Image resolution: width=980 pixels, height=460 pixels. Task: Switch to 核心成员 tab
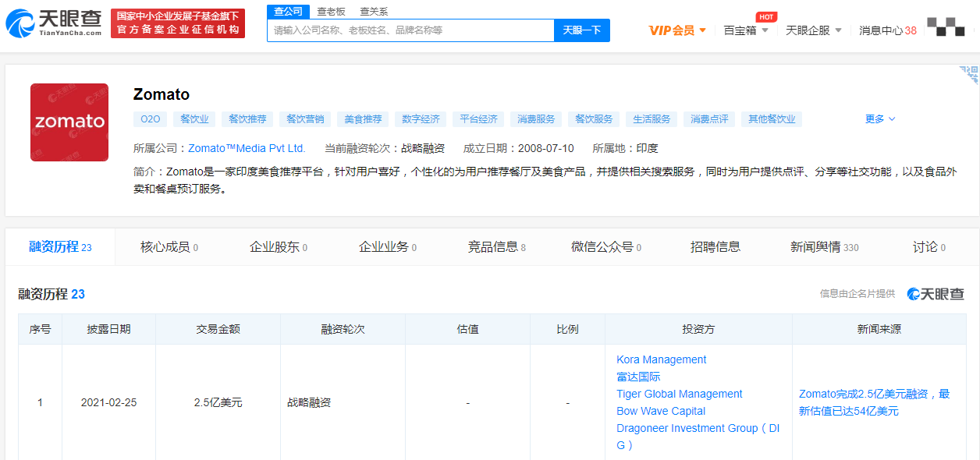point(169,247)
